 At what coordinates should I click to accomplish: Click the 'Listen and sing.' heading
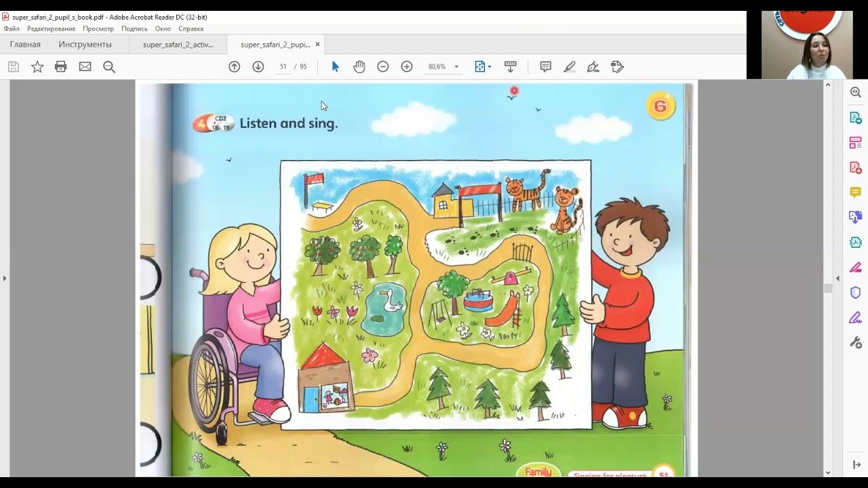coord(288,123)
